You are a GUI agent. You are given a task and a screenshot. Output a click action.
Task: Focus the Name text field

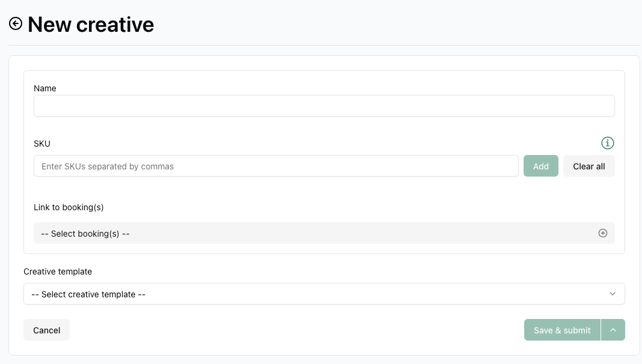pos(324,106)
